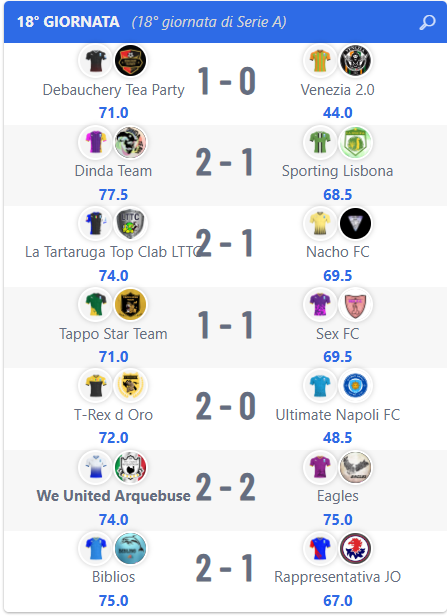Click Nacho FC black triangle logo
Screen dimensions: 447x616
[355, 223]
